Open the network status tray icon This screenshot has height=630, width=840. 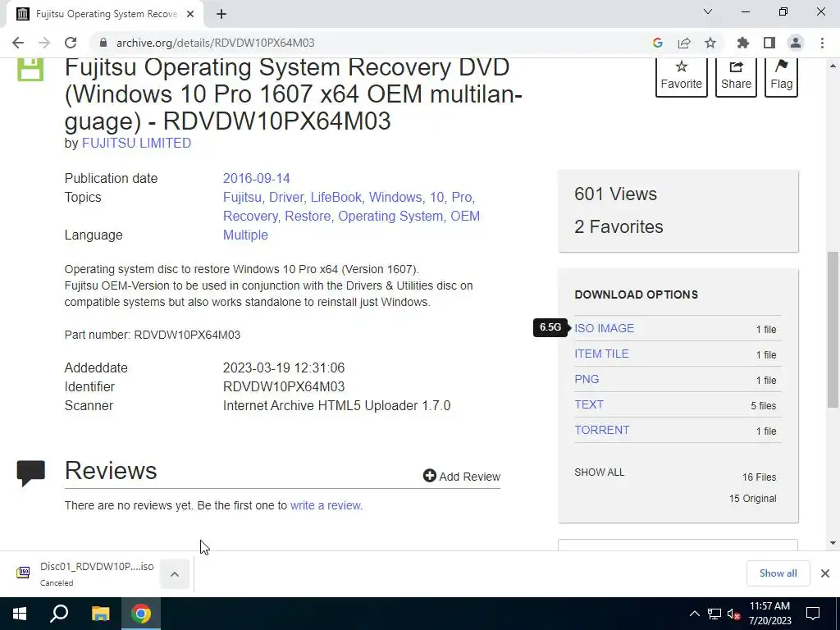714,614
